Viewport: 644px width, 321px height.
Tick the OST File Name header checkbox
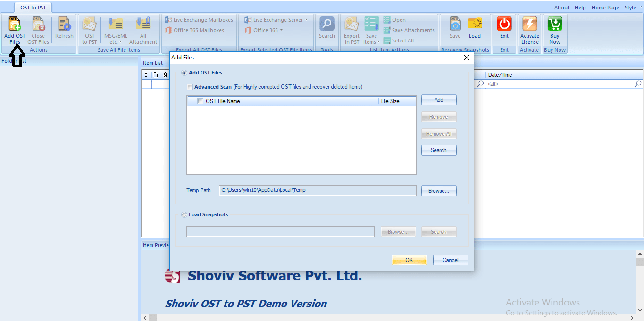point(200,101)
